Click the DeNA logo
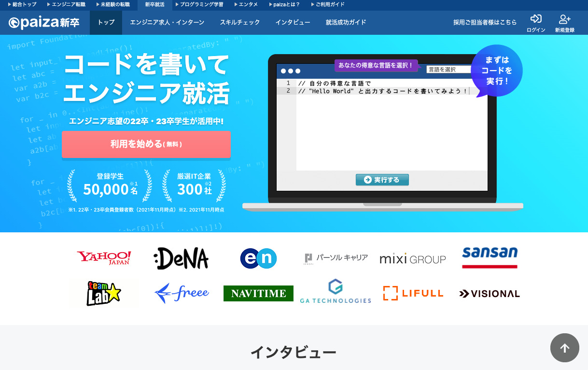Image resolution: width=588 pixels, height=370 pixels. (181, 258)
